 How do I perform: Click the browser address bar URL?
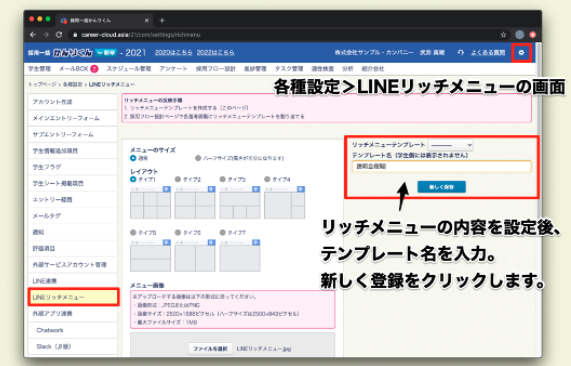(141, 35)
